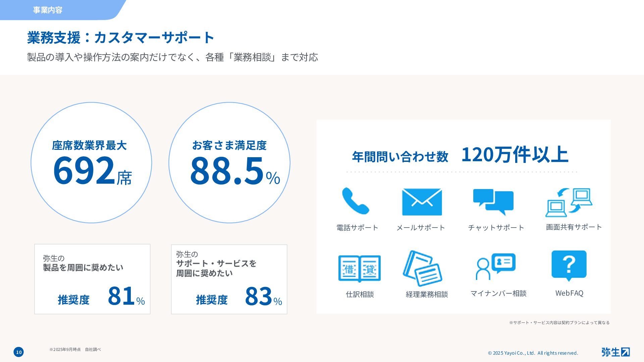
Task: Click the mail support envelope icon
Action: (422, 202)
